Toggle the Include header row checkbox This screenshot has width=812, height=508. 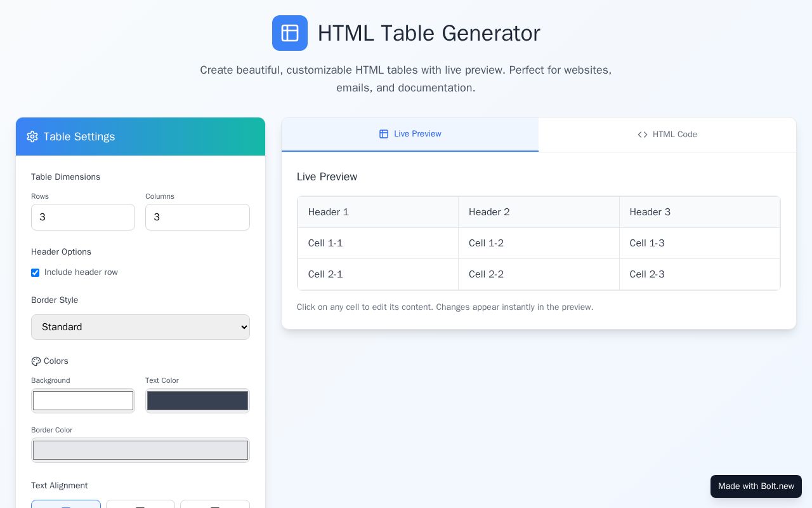[x=36, y=272]
